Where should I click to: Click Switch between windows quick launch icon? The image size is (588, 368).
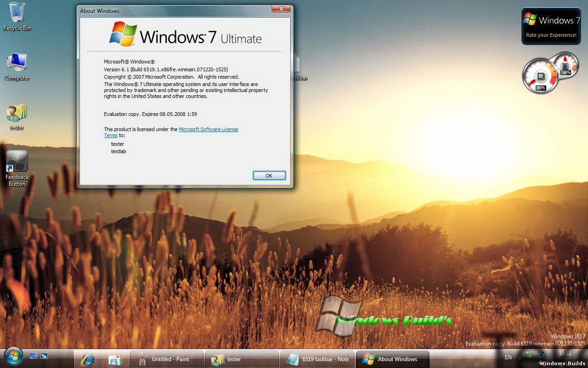pos(44,356)
